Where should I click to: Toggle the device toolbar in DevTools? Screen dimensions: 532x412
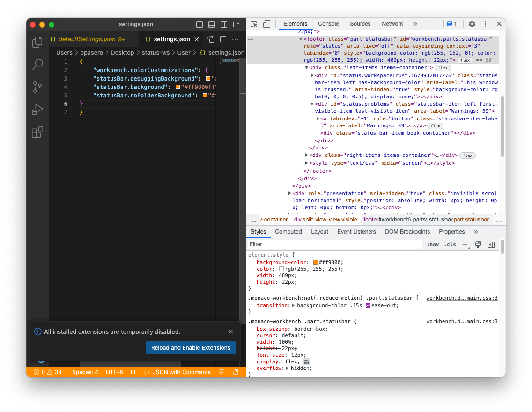pyautogui.click(x=267, y=23)
